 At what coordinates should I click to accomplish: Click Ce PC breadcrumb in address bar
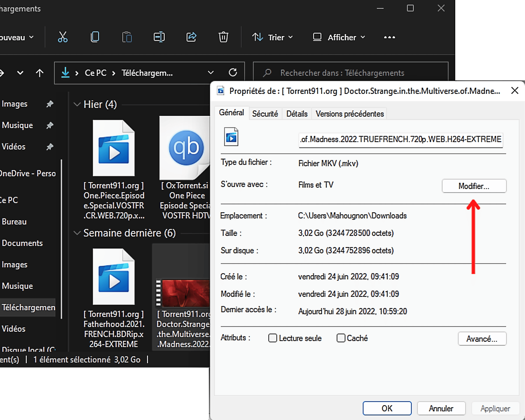pos(96,73)
